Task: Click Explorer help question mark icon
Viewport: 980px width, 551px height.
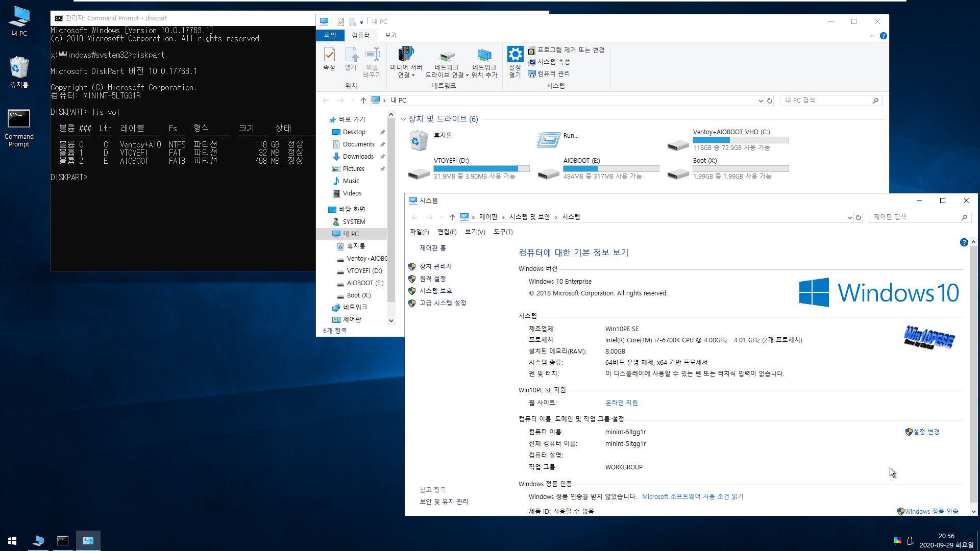Action: pyautogui.click(x=884, y=36)
